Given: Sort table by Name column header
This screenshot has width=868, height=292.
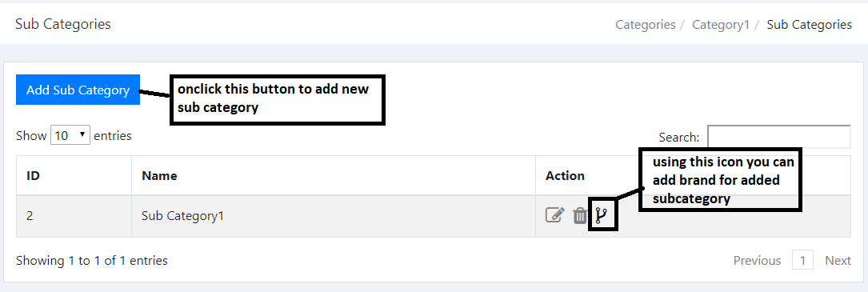Looking at the screenshot, I should point(334,176).
